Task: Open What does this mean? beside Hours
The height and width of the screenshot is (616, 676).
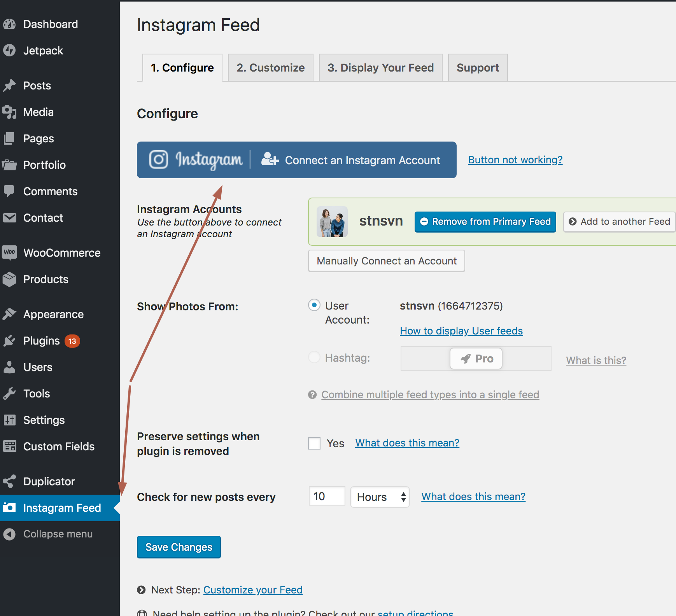Action: pyautogui.click(x=473, y=497)
